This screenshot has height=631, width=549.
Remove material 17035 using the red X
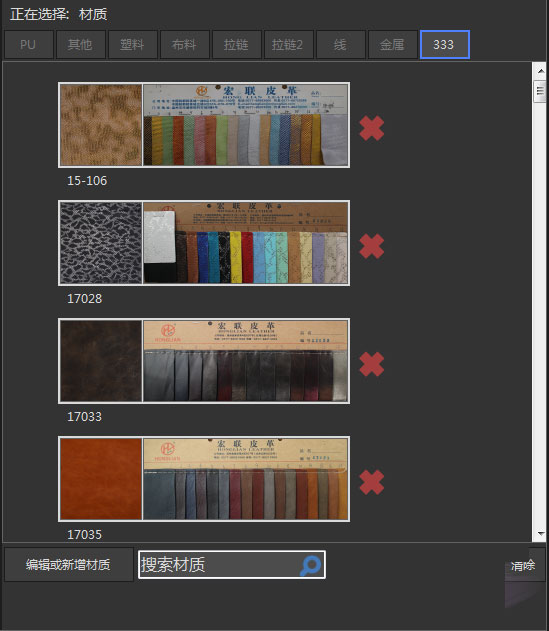pos(372,482)
